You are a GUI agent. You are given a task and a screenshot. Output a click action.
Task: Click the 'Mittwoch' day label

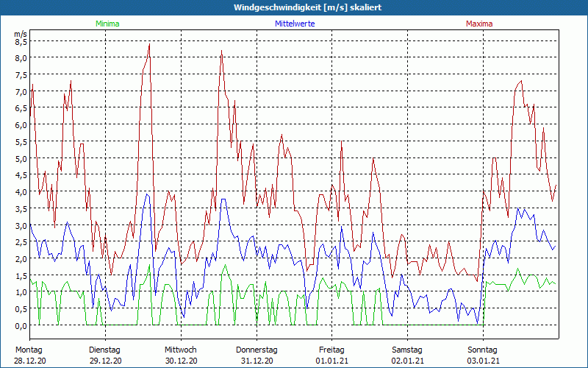coord(181,350)
